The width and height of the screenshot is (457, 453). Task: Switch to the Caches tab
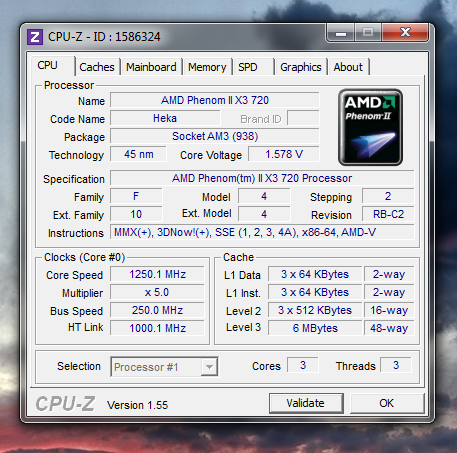(x=97, y=67)
